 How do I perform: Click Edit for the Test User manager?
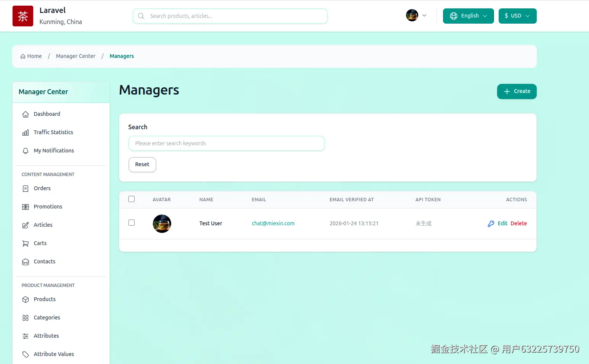coord(502,223)
